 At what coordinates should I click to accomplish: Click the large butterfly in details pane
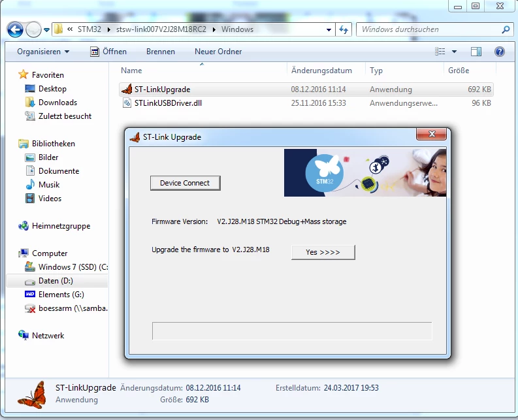32,395
